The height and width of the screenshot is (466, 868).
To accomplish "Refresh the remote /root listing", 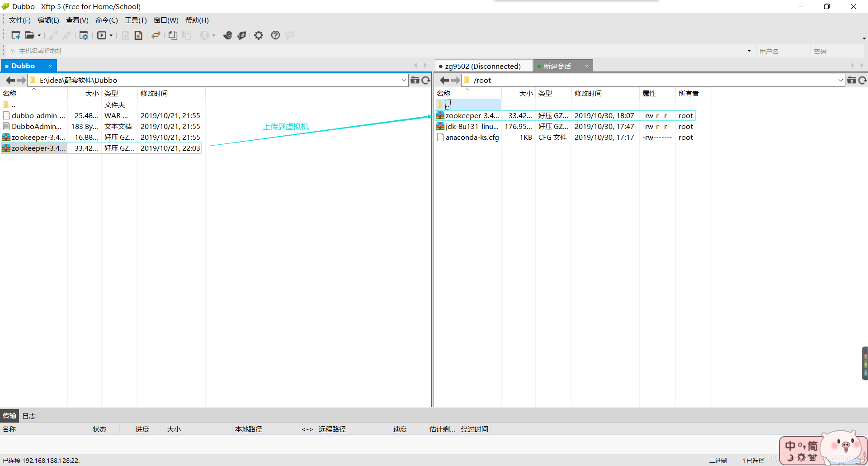I will (863, 81).
